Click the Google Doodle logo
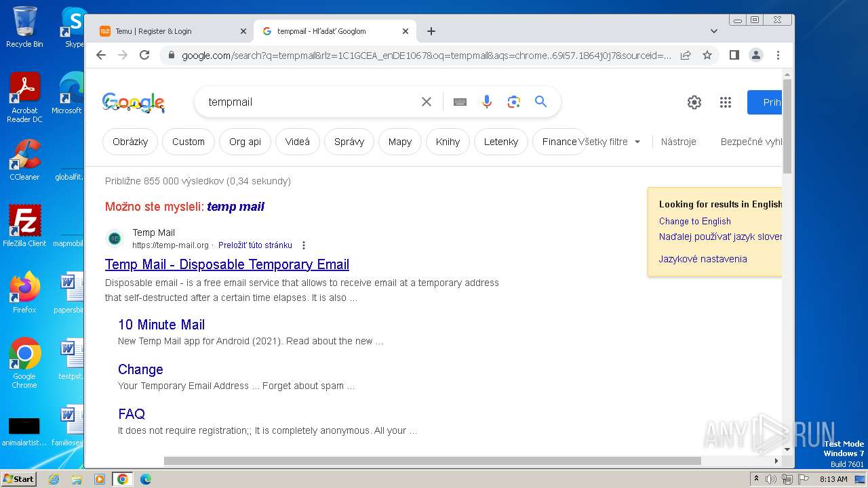868x488 pixels. tap(134, 102)
